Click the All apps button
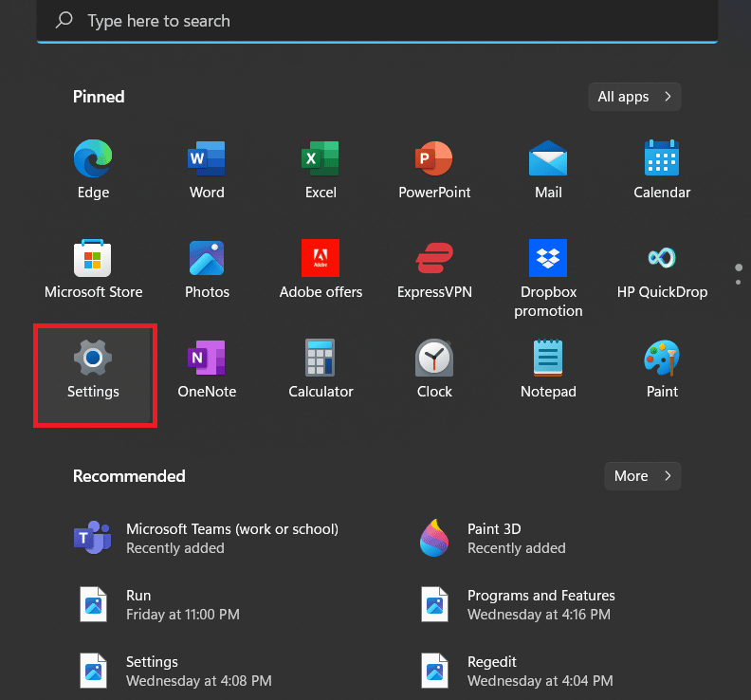The image size is (751, 700). coord(634,97)
